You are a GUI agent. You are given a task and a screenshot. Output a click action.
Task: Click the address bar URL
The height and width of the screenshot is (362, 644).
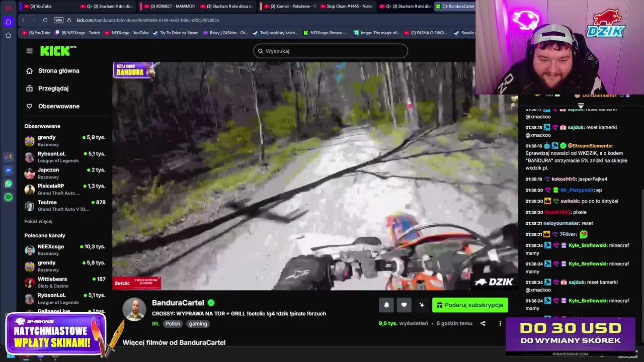click(x=147, y=20)
